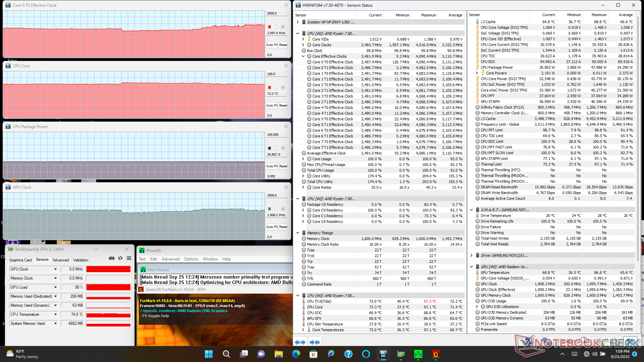Viewport: 644px width, 362px height.
Task: Click red color swatch in Core 0 T0 graph
Action: click(x=269, y=27)
